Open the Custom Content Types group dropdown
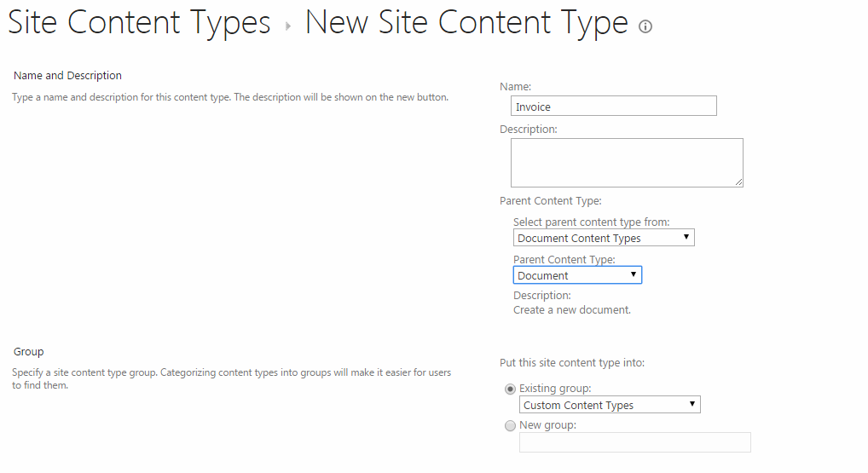 610,405
